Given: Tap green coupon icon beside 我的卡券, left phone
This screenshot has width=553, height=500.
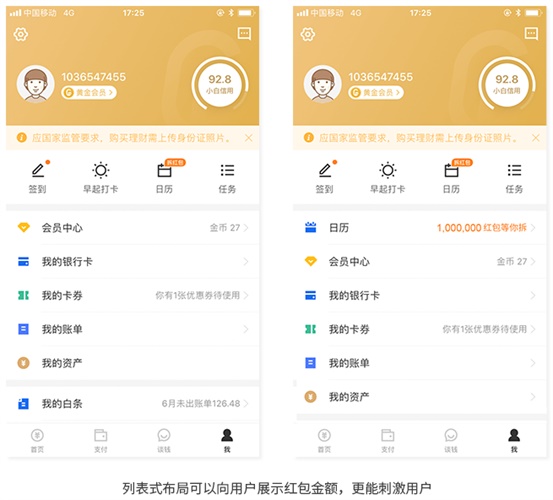Looking at the screenshot, I should click(x=24, y=295).
